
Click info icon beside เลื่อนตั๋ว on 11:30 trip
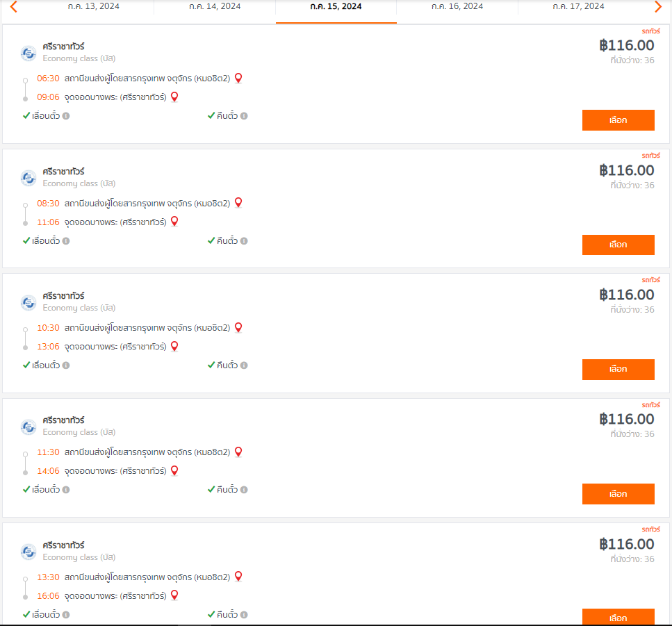tap(65, 490)
